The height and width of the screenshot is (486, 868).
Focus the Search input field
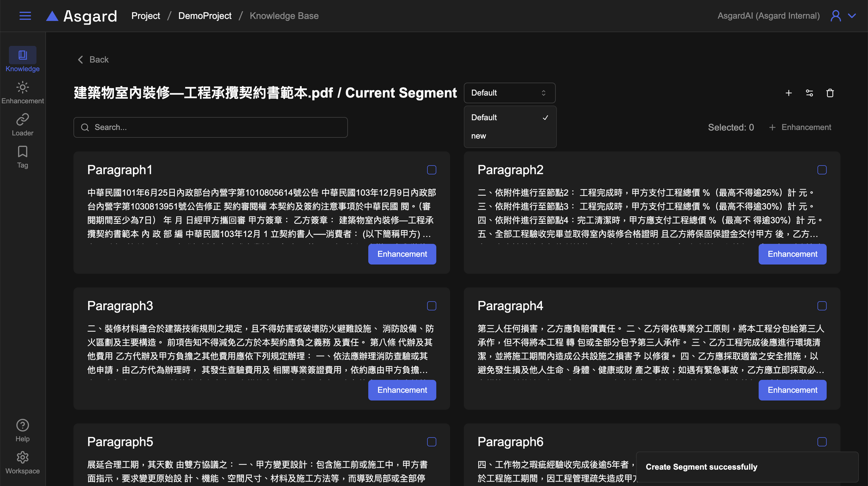211,127
